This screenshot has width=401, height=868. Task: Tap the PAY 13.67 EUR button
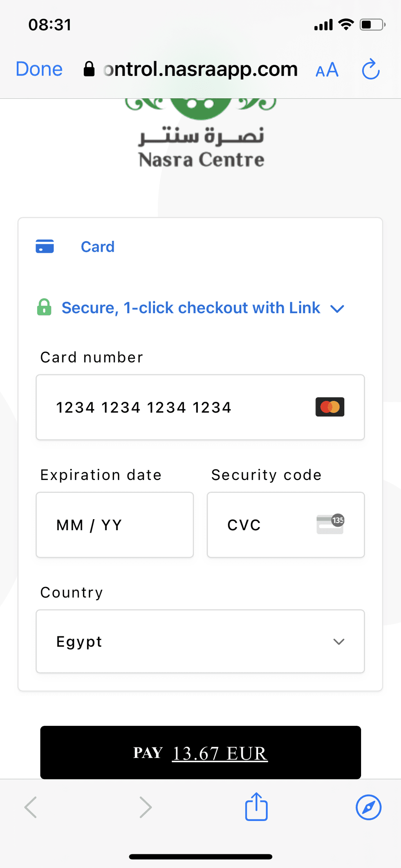(x=200, y=752)
